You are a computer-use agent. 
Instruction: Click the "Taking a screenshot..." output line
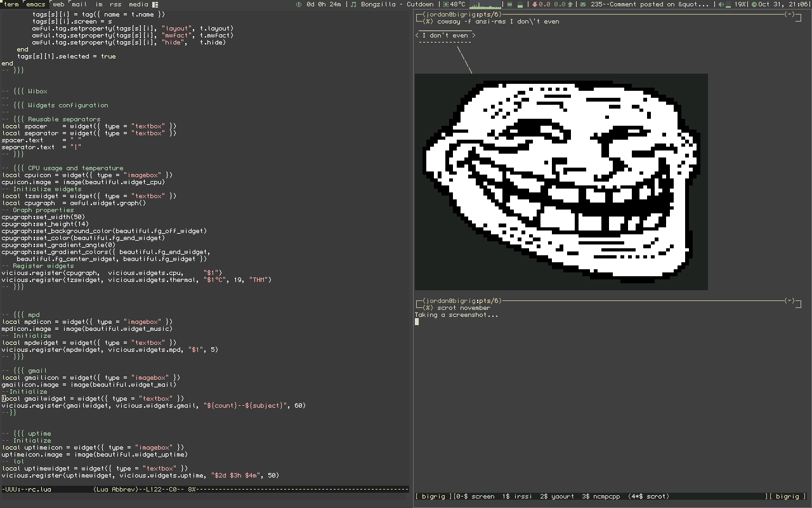tap(457, 315)
